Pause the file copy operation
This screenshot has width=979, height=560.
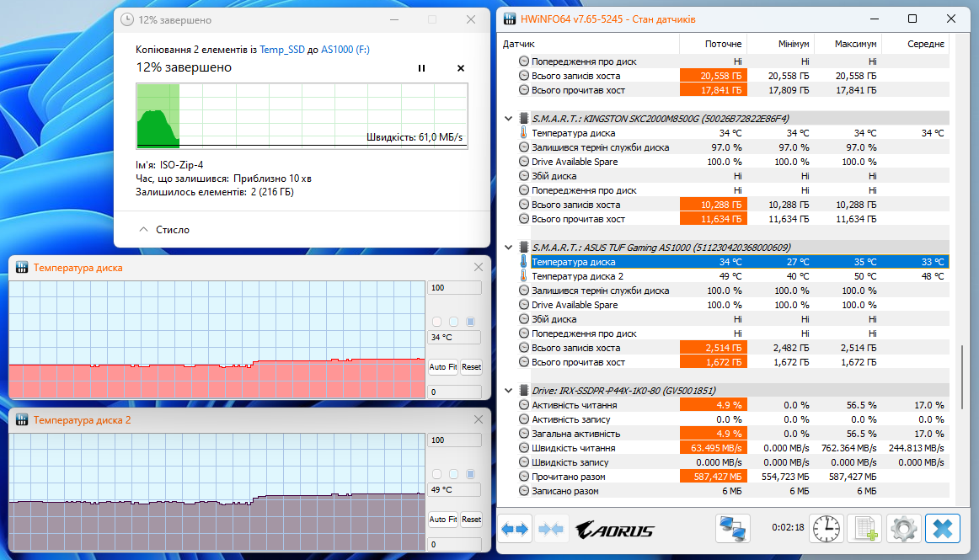click(x=421, y=68)
